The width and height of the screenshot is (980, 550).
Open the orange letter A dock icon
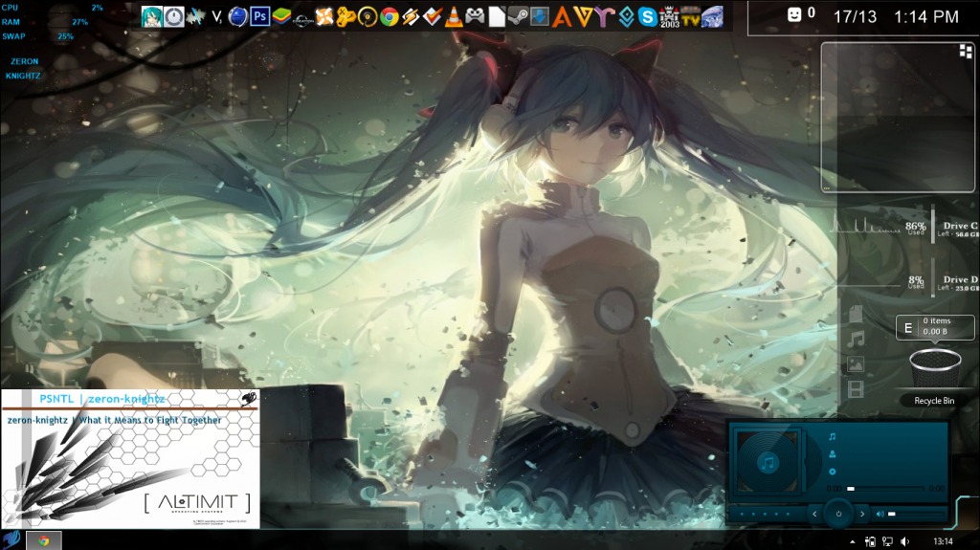561,17
